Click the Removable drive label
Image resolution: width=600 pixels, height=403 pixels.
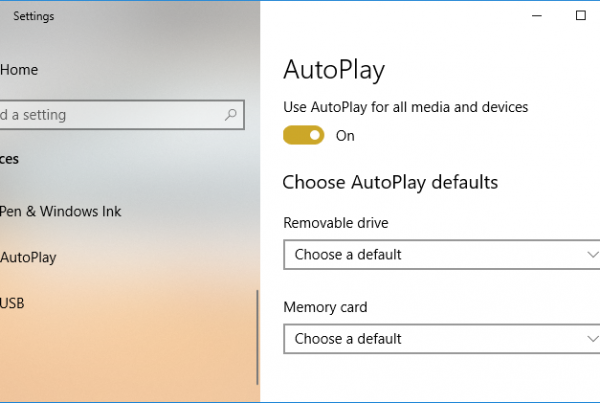pos(336,223)
